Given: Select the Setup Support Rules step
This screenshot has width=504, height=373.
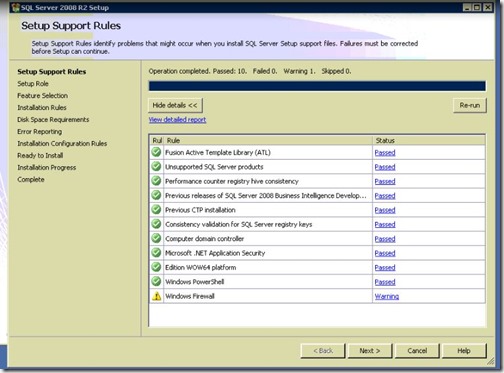Looking at the screenshot, I should (52, 72).
